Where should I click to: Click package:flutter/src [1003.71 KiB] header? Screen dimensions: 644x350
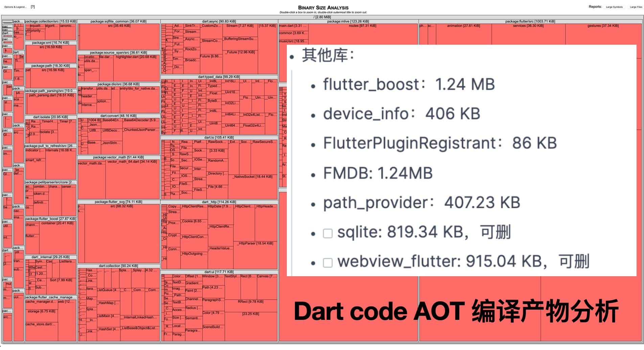(530, 21)
